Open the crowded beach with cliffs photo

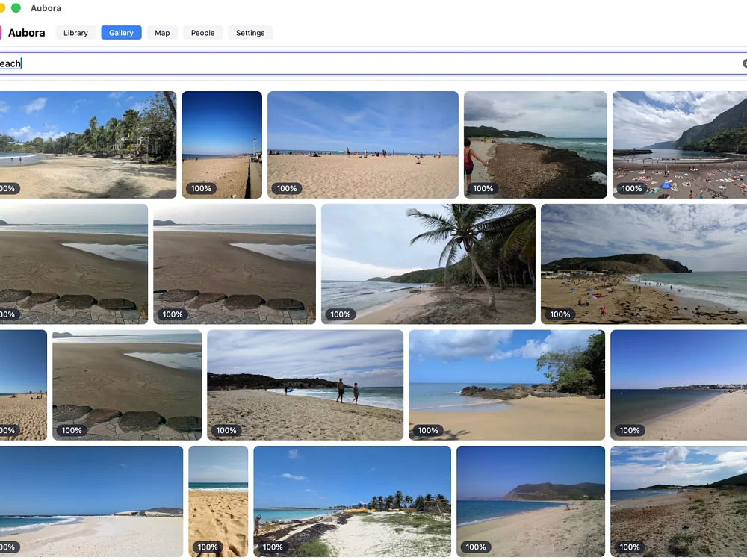679,145
